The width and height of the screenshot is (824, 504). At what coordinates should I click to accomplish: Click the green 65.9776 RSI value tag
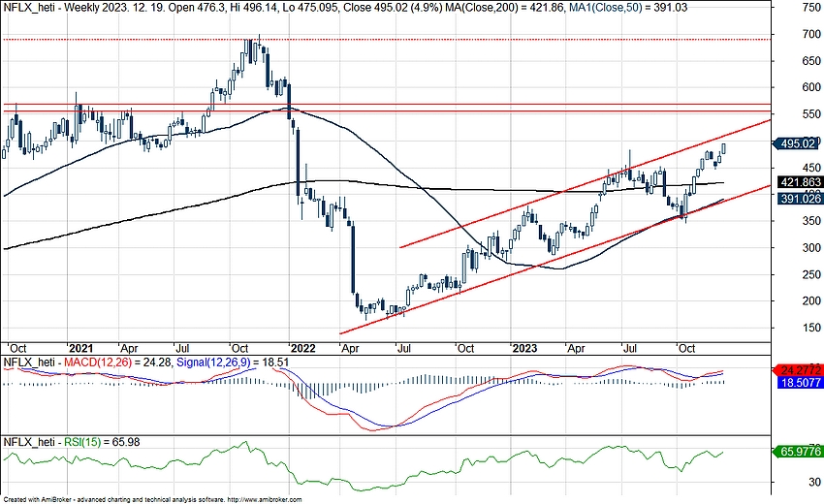click(798, 451)
